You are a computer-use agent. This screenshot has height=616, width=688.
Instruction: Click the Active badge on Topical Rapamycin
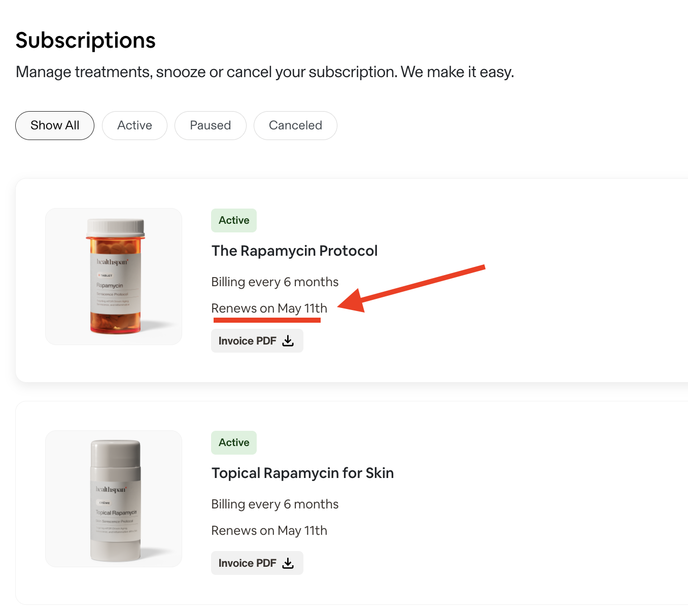(x=234, y=442)
